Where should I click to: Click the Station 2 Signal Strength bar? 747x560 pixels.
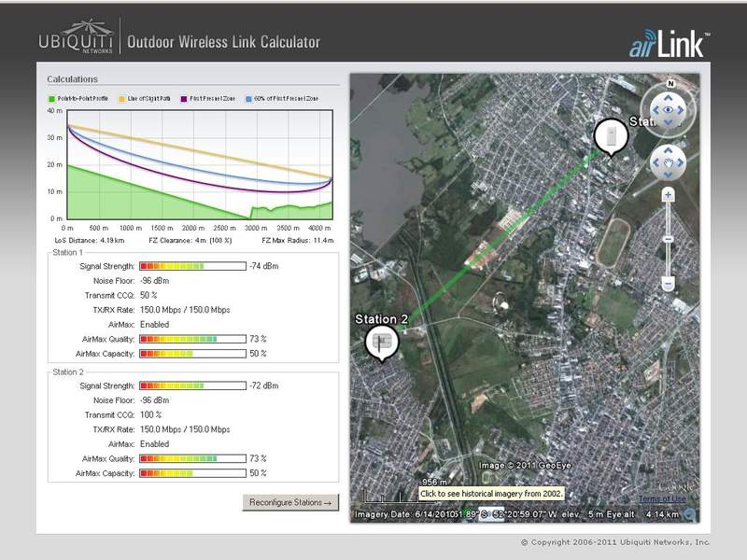(x=193, y=385)
